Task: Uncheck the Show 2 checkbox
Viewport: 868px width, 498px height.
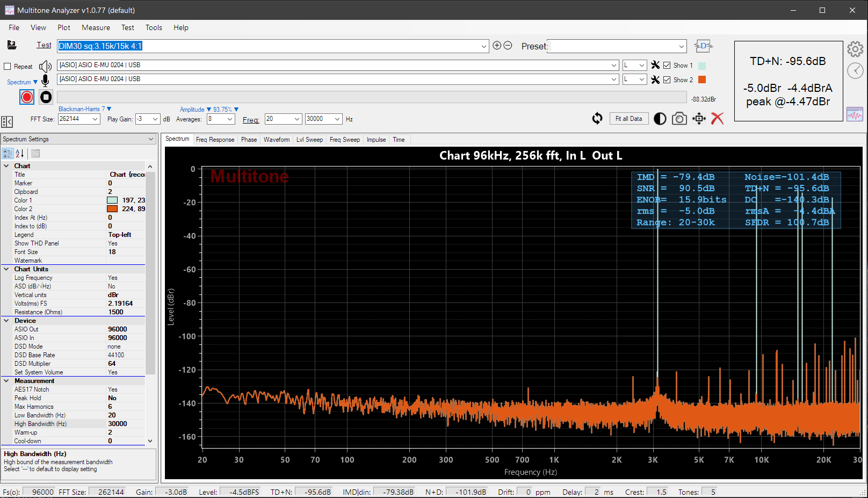Action: (x=667, y=80)
